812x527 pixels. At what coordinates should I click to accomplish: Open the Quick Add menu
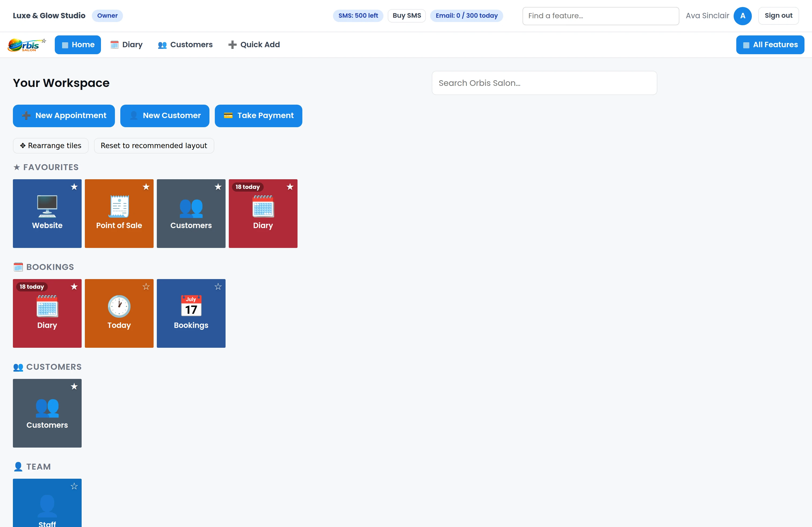(254, 45)
